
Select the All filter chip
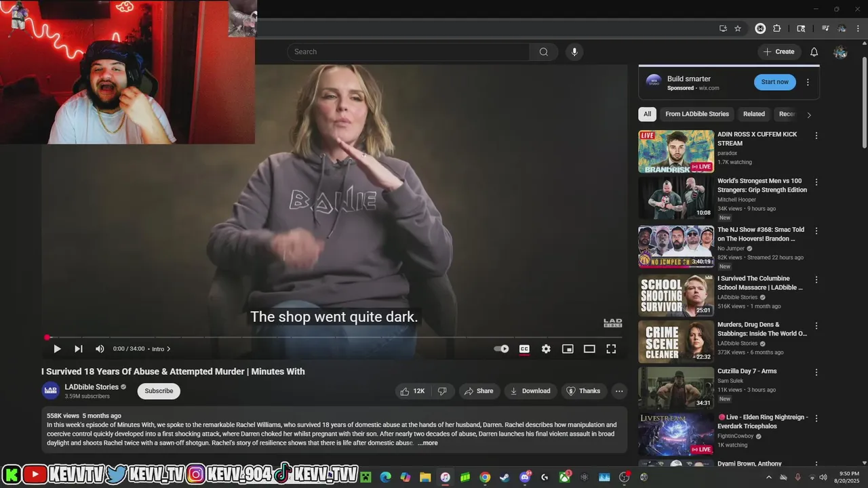647,114
